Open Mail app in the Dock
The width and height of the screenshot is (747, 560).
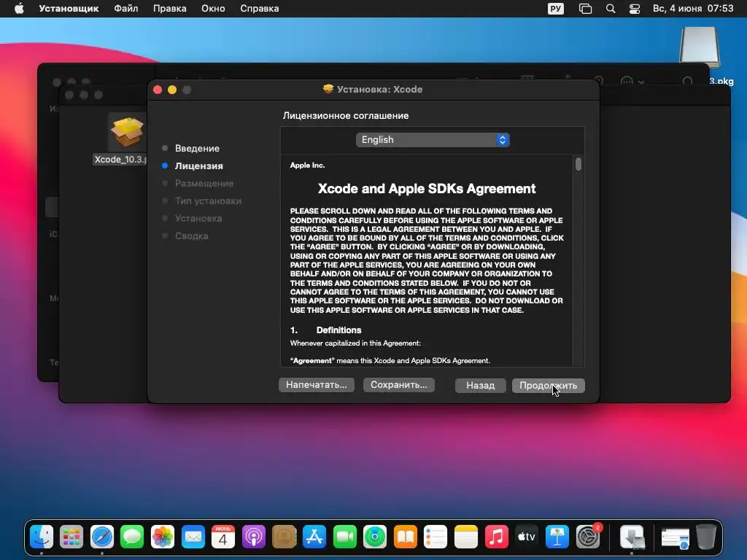click(x=193, y=537)
